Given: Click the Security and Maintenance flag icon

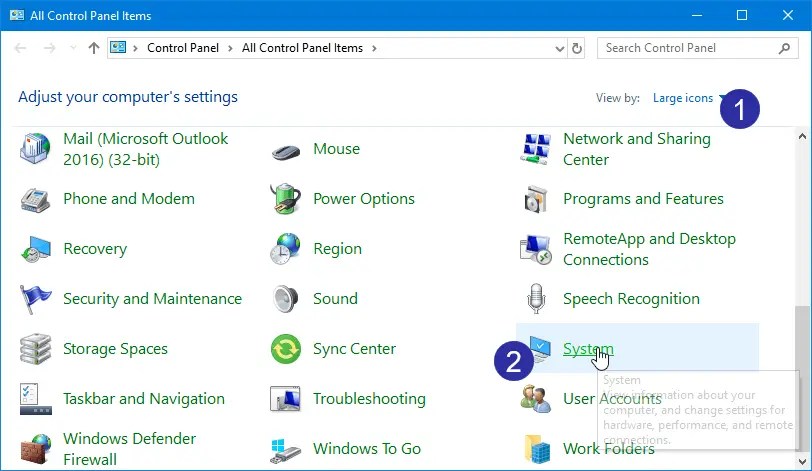Looking at the screenshot, I should tap(36, 299).
